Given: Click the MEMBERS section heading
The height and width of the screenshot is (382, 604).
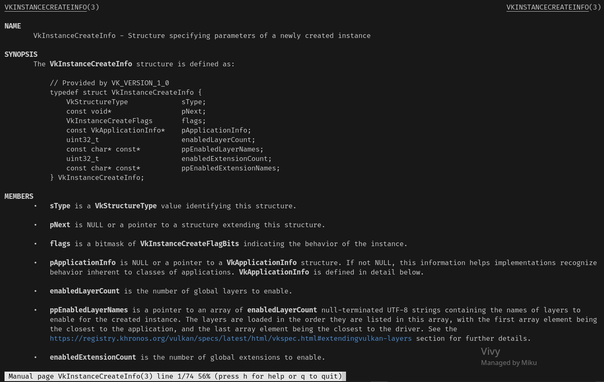Looking at the screenshot, I should [19, 196].
